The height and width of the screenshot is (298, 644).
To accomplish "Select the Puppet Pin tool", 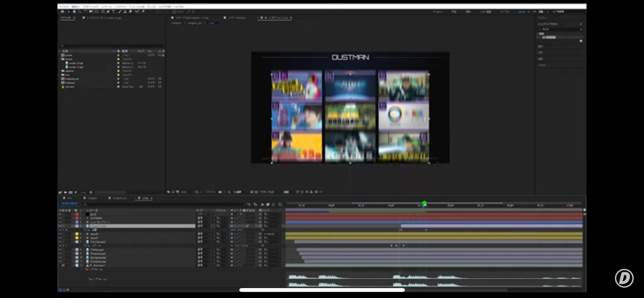I will [x=143, y=12].
